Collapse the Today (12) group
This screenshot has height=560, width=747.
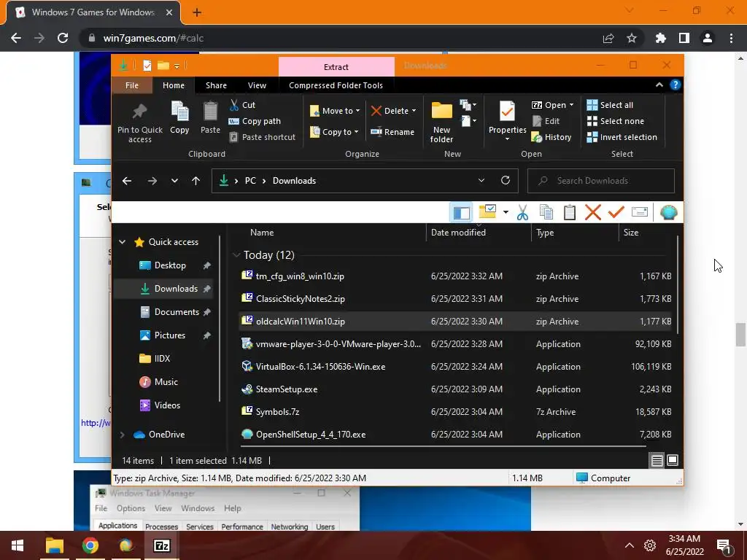click(x=236, y=255)
